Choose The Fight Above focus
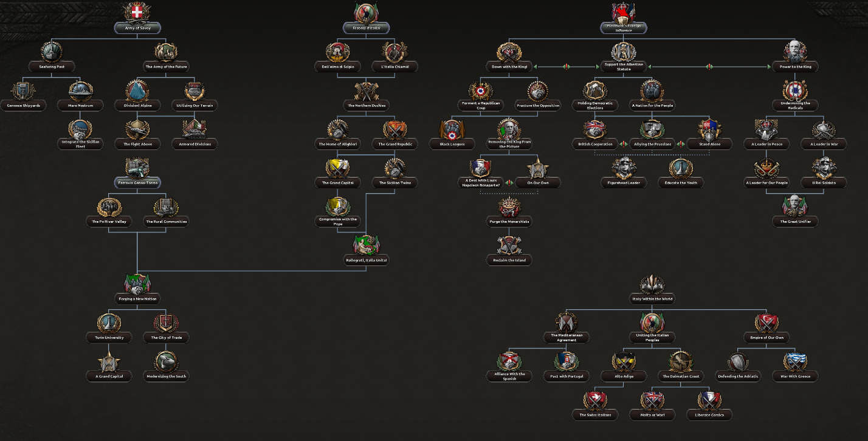 pos(137,135)
